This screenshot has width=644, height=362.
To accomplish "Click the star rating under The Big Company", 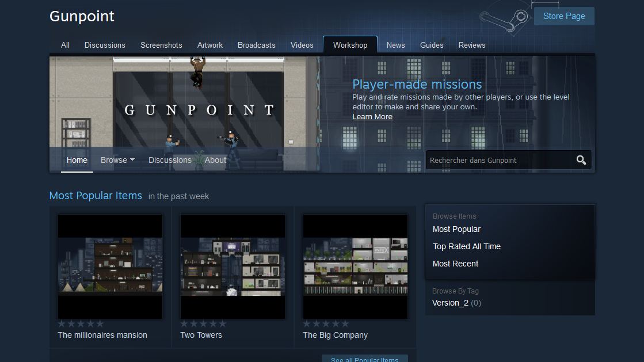I will [326, 324].
